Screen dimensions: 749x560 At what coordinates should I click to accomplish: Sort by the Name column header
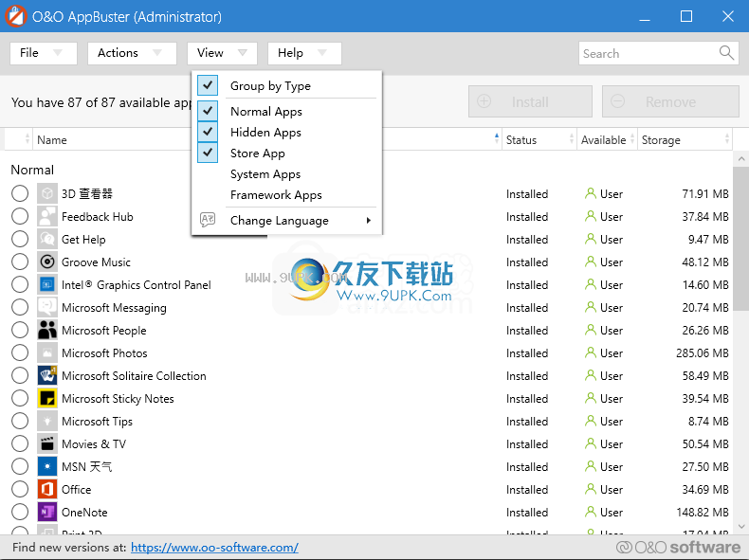tap(267, 140)
